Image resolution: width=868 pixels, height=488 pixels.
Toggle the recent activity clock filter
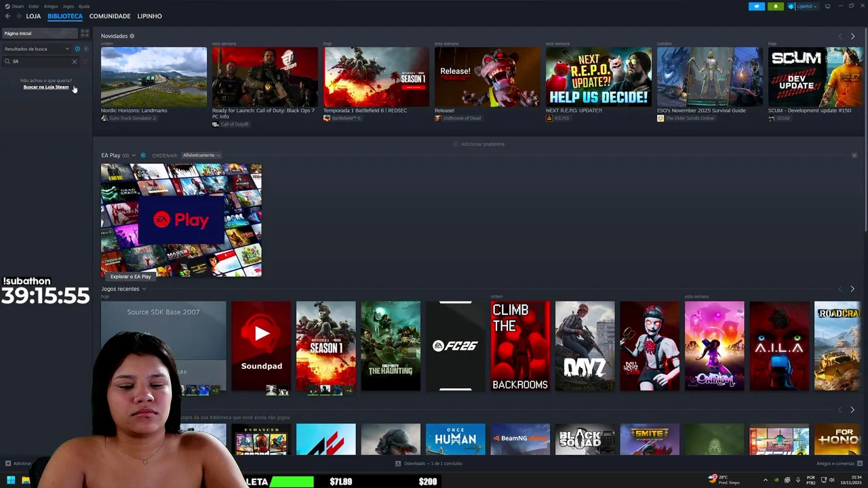(77, 49)
